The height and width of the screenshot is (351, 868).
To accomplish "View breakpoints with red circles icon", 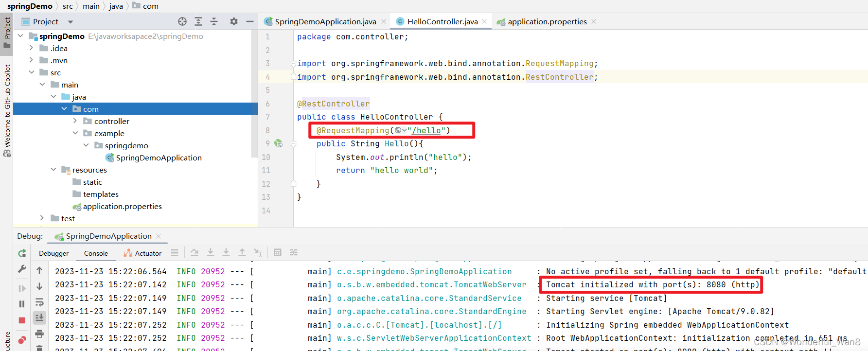I will (22, 340).
